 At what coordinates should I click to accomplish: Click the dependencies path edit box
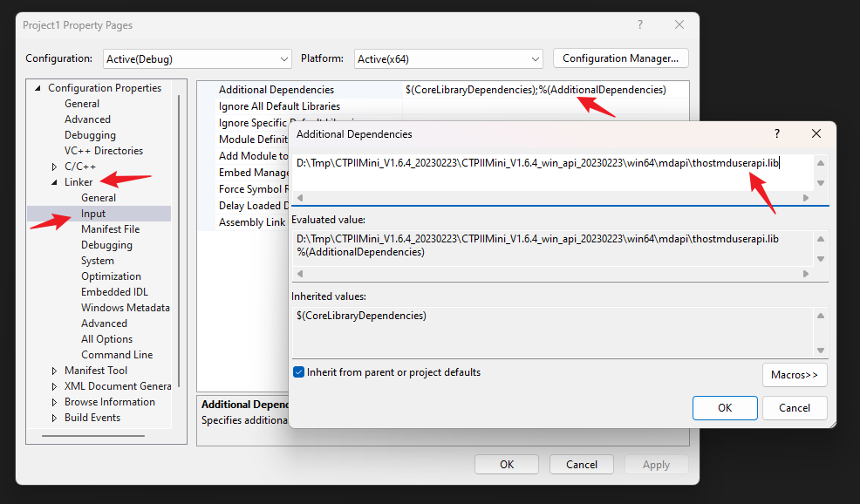tap(553, 173)
